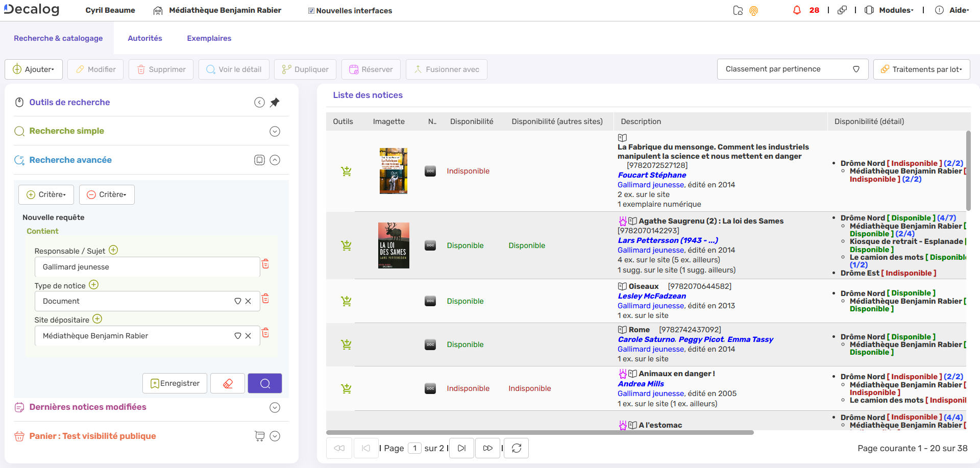Save the query with the Enregistrer button
980x468 pixels.
[x=175, y=383]
